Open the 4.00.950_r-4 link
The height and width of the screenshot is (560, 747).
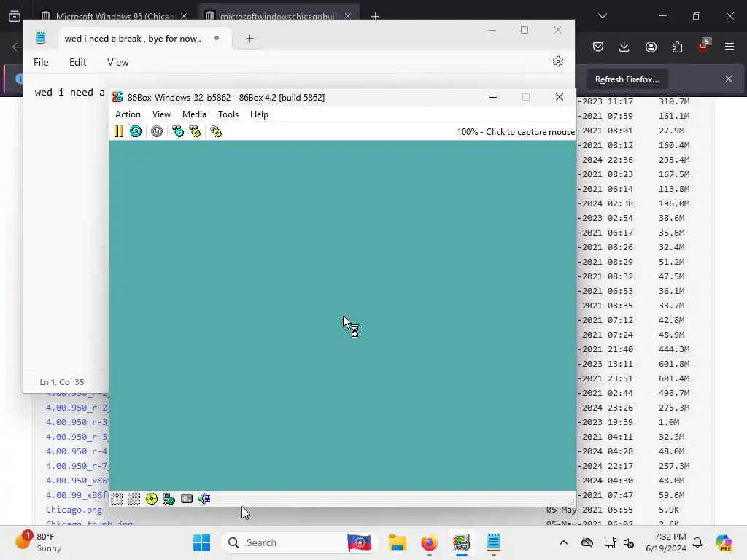[77, 451]
